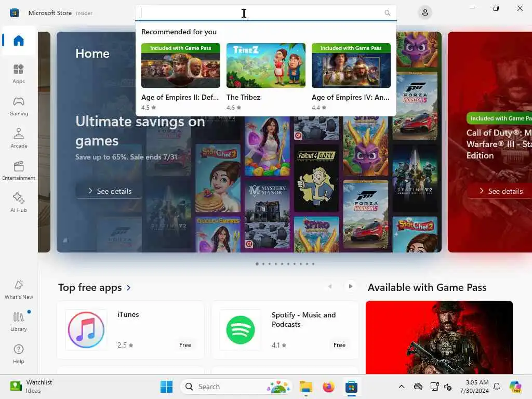
Task: Click the tray network display icon
Action: pyautogui.click(x=434, y=387)
